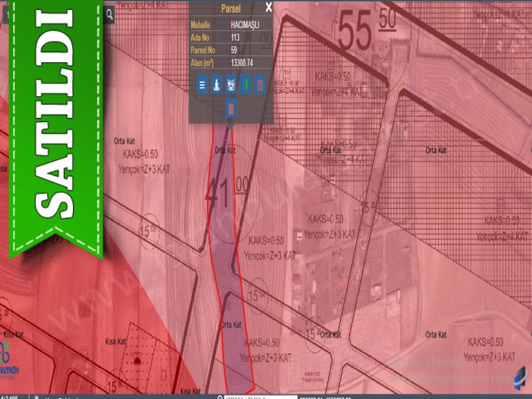Click inside the red-outlined parcel 59

click(x=230, y=274)
